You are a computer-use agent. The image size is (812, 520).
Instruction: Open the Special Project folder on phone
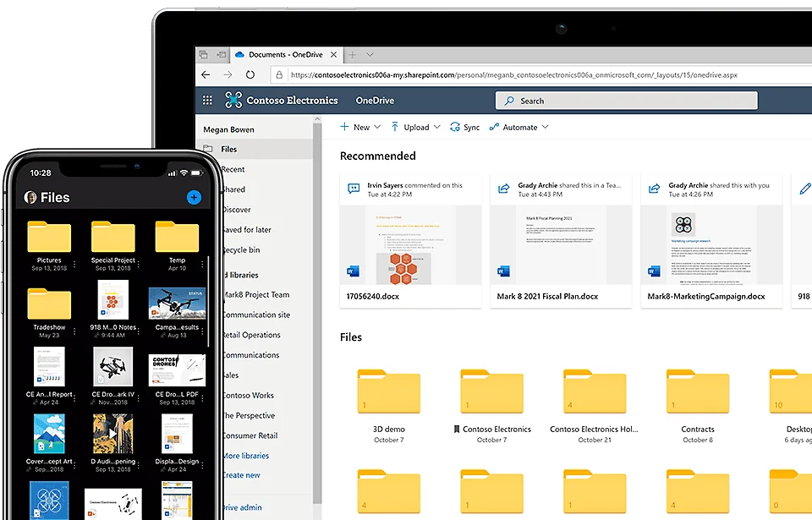112,237
